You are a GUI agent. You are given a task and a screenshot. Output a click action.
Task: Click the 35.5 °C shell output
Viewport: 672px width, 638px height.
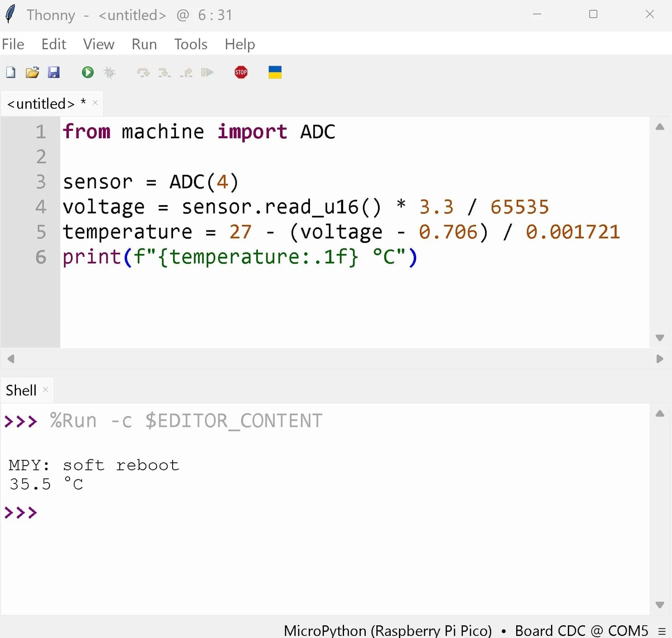pyautogui.click(x=46, y=484)
